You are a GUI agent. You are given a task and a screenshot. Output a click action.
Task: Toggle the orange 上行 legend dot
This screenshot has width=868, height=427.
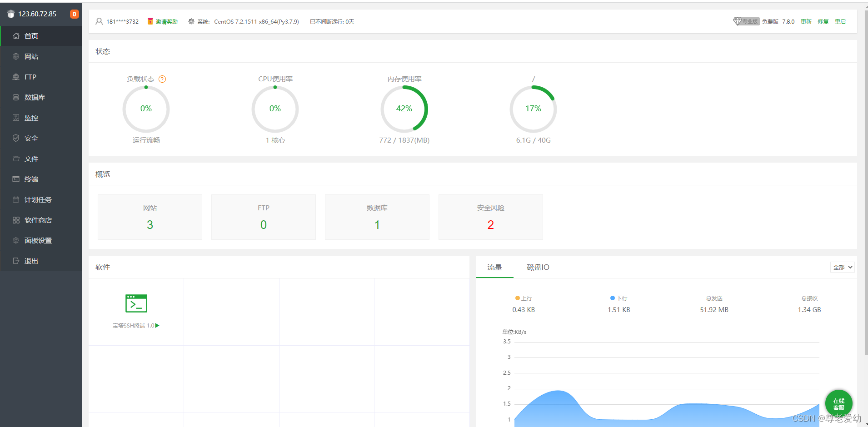(517, 298)
